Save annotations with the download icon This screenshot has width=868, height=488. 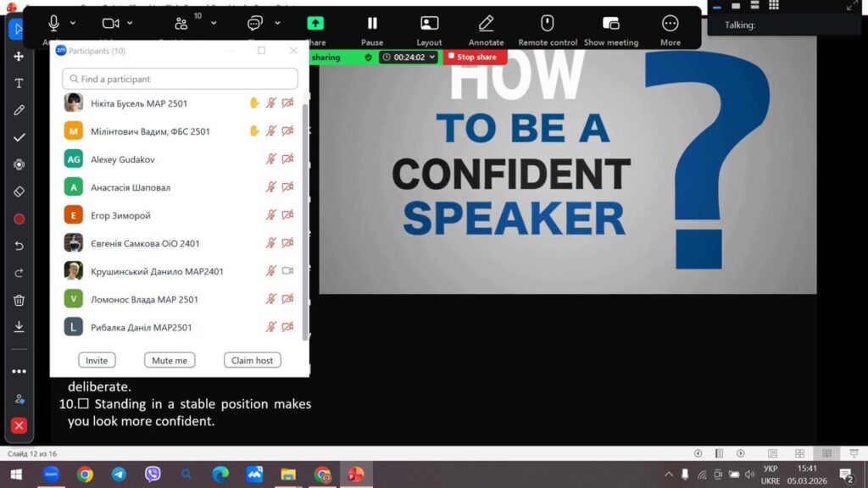point(19,327)
